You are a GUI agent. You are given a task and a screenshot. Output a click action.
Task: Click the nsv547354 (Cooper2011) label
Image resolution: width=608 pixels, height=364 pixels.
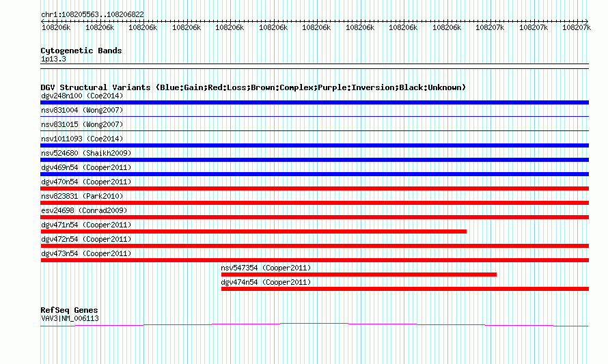(x=266, y=268)
